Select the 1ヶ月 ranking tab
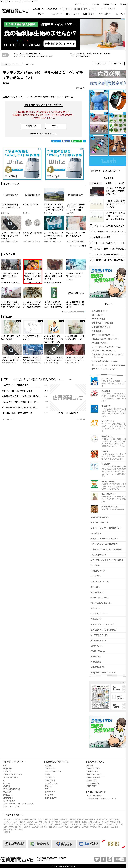 pyautogui.click(x=121, y=183)
